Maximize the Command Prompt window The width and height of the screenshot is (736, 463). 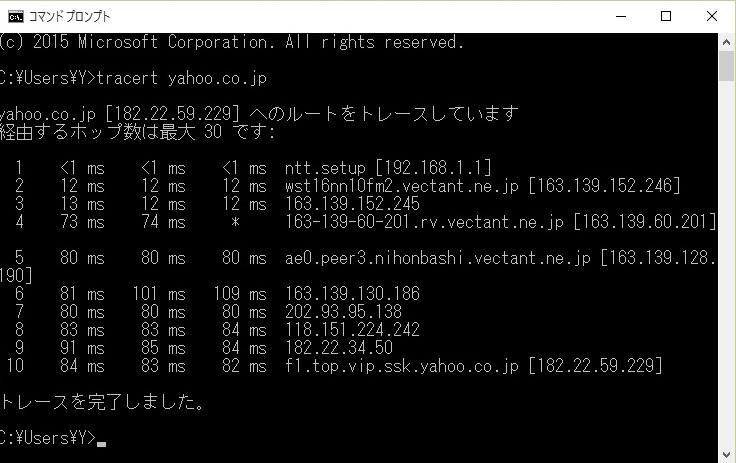666,16
